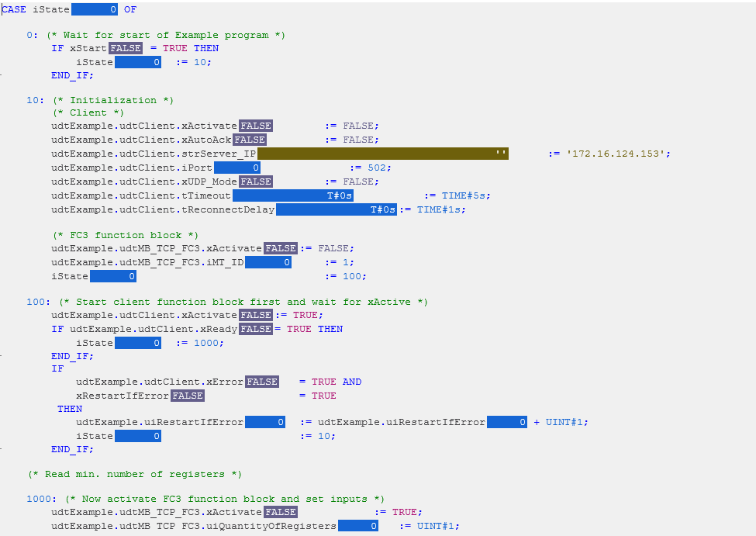Toggle the xRestartIfError FALSE value
Screen dimensions: 756x536
click(187, 396)
